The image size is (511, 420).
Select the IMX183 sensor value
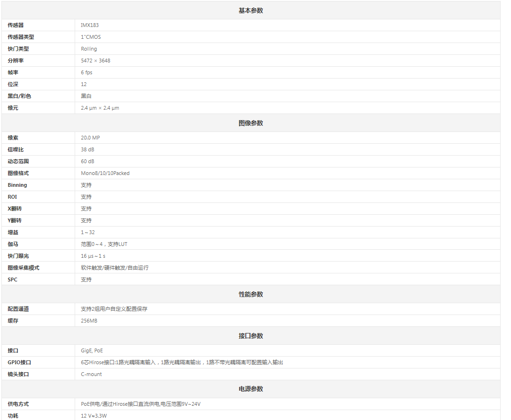pyautogui.click(x=90, y=25)
